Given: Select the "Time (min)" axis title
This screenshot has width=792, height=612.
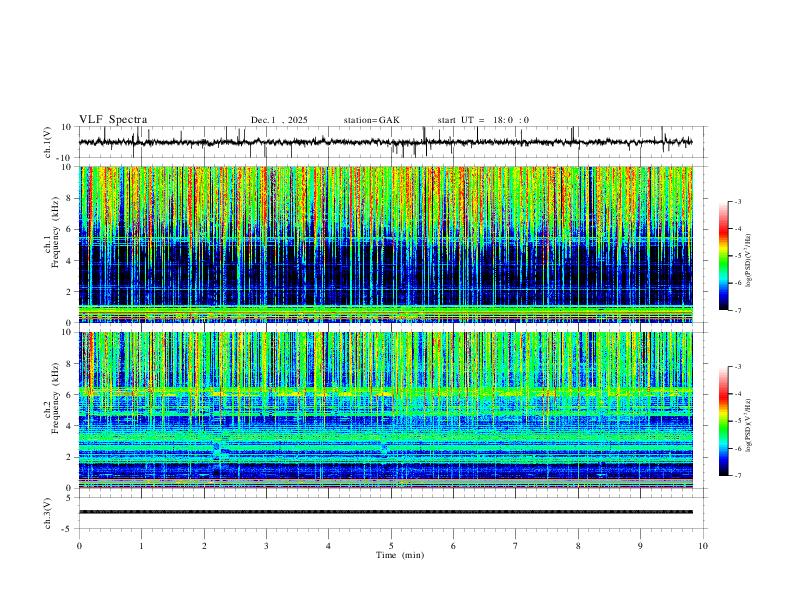Looking at the screenshot, I should tap(400, 555).
